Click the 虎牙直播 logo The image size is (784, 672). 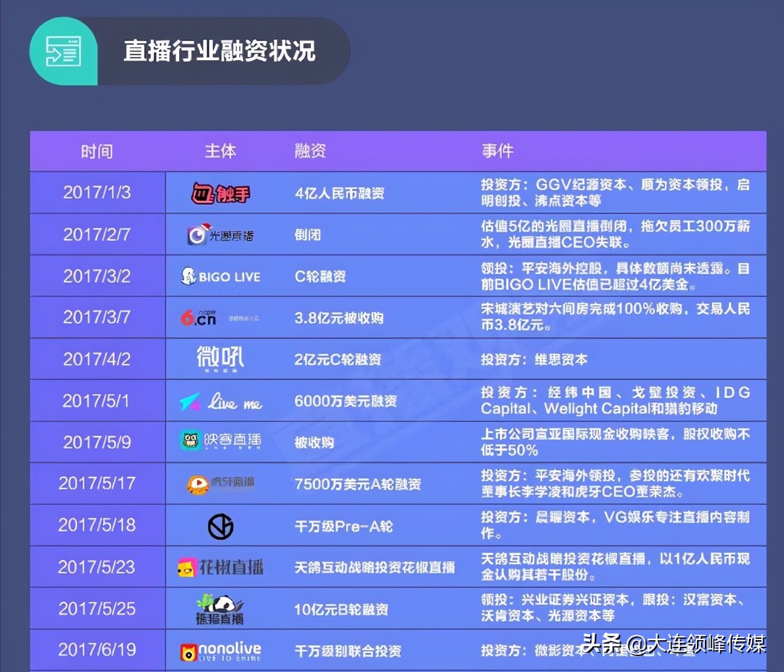(x=220, y=483)
